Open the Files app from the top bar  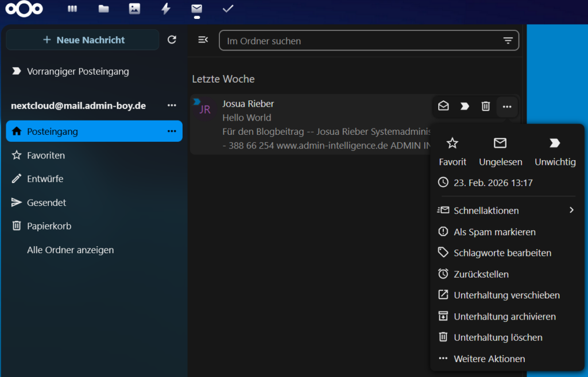[103, 9]
